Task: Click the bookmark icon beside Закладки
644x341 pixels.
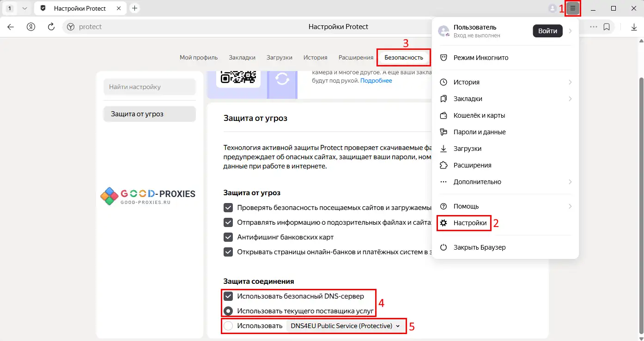Action: 444,99
